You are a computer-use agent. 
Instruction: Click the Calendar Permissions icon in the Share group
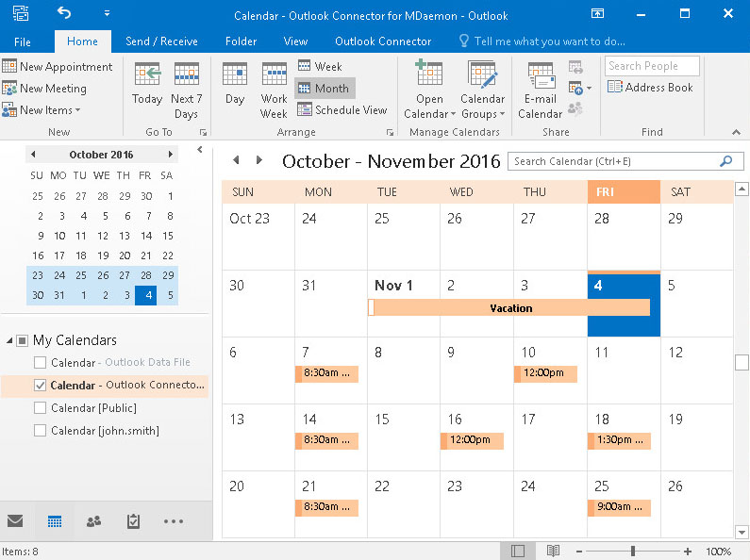[x=575, y=109]
